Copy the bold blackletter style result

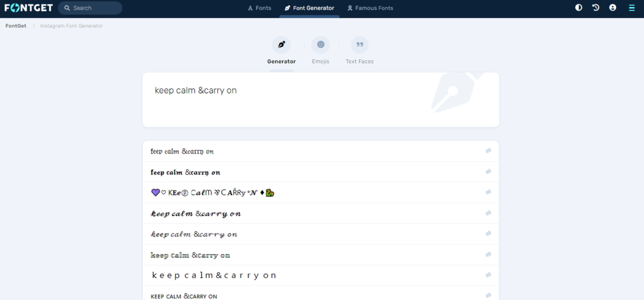coord(488,172)
